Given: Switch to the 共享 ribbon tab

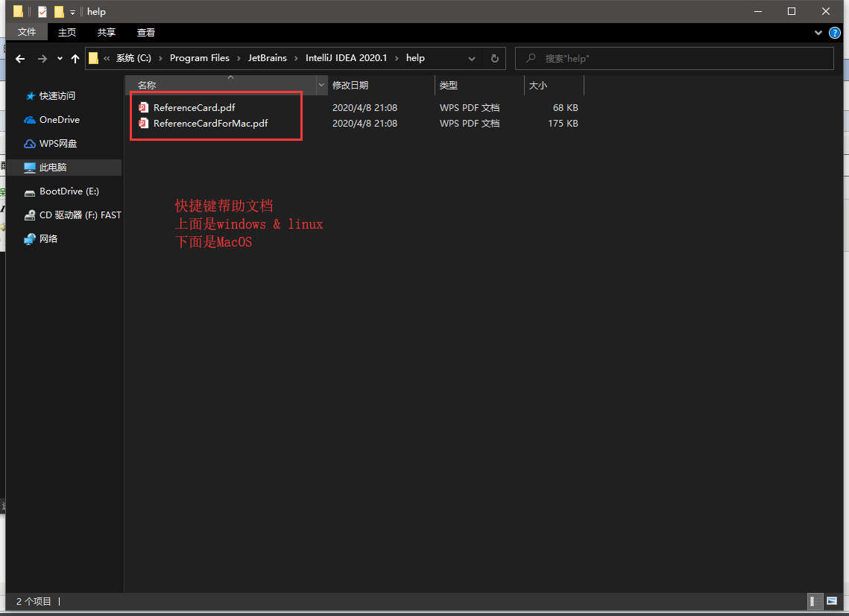Looking at the screenshot, I should tap(107, 33).
